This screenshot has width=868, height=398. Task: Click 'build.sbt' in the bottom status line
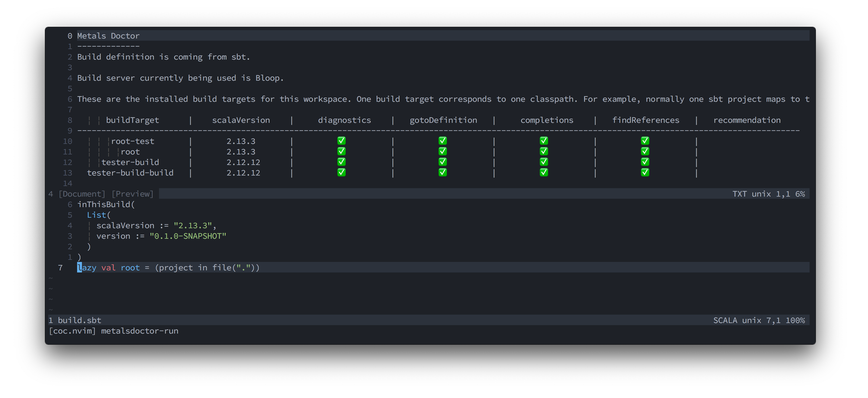coord(79,320)
